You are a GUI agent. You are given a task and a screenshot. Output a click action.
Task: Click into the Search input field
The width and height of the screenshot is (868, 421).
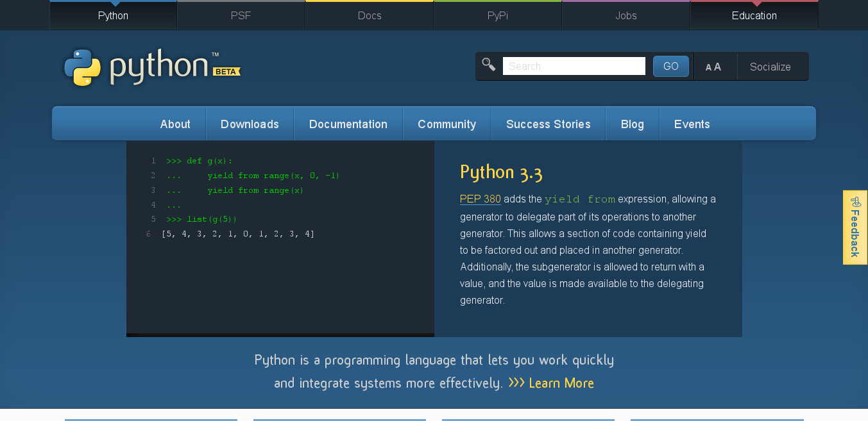click(574, 66)
